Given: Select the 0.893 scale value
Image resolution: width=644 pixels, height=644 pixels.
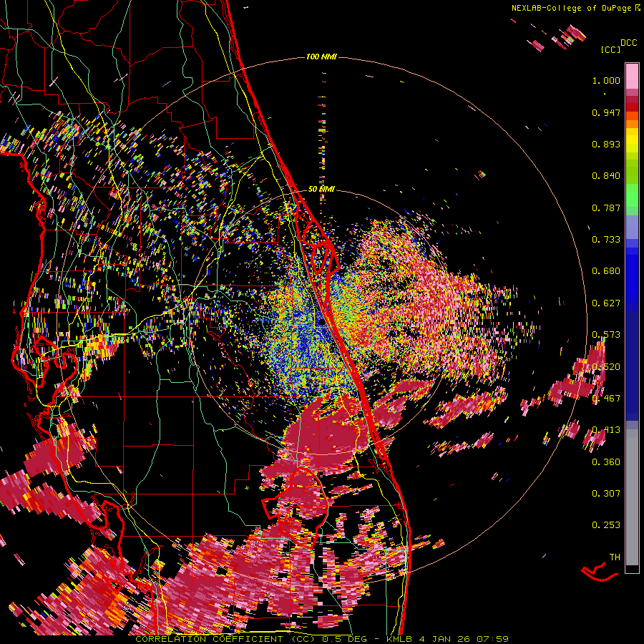Looking at the screenshot, I should pos(606,144).
